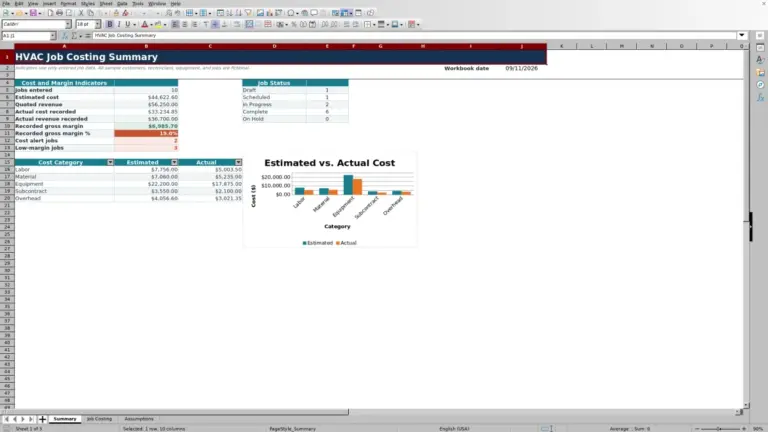Screen dimensions: 768x432
Task: Click PageStyle_Summary in status bar
Action: 292,429
